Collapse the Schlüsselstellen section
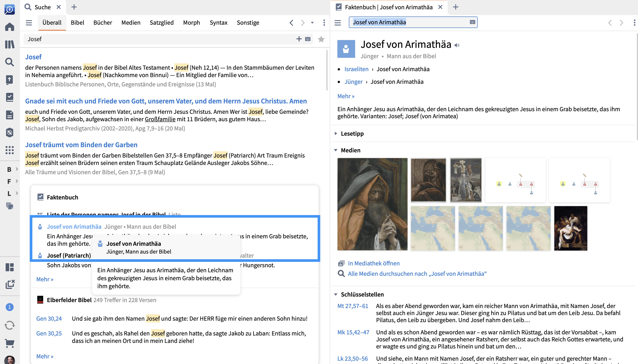The height and width of the screenshot is (364, 638). (x=336, y=294)
